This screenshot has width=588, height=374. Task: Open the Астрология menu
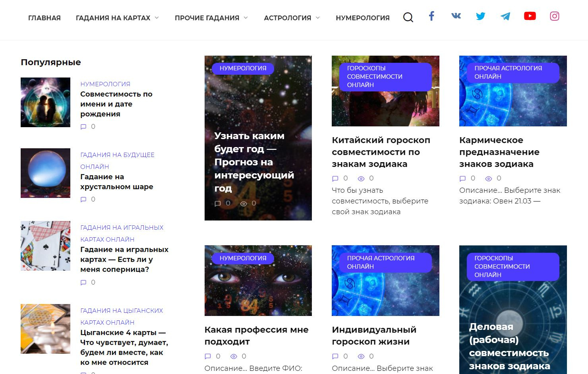(x=288, y=18)
